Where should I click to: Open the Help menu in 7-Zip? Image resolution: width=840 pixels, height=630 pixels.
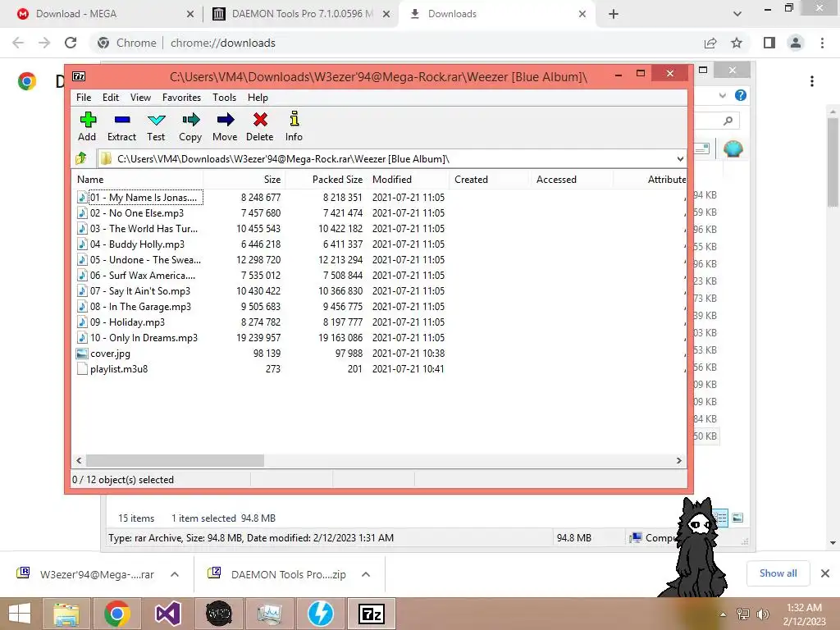coord(258,98)
